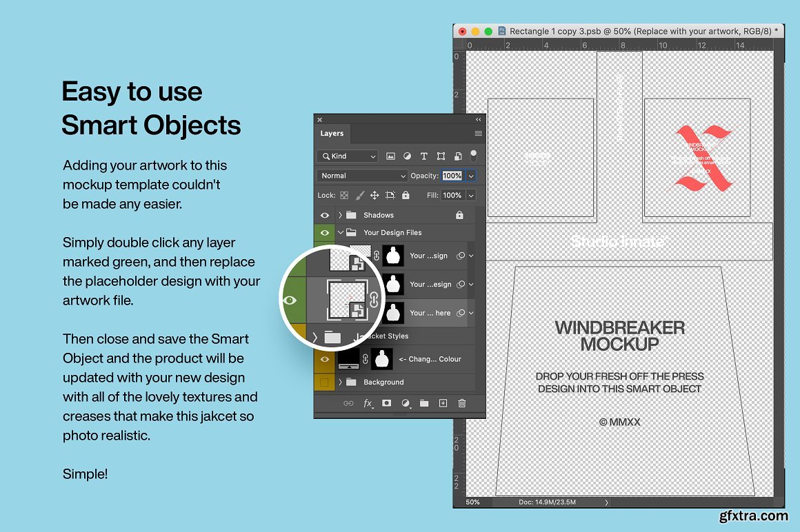The image size is (800, 532).
Task: Click the fx layer style icon
Action: pos(368,403)
